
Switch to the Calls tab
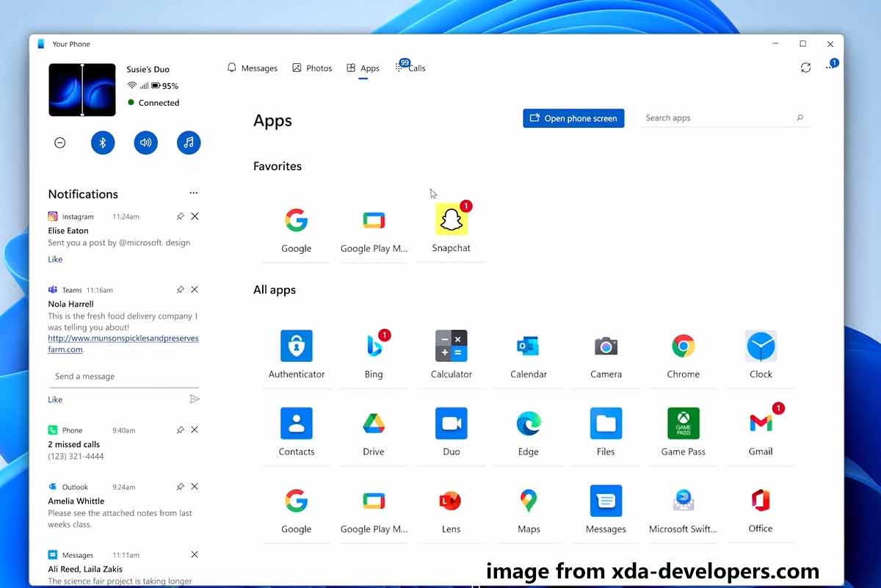(410, 68)
